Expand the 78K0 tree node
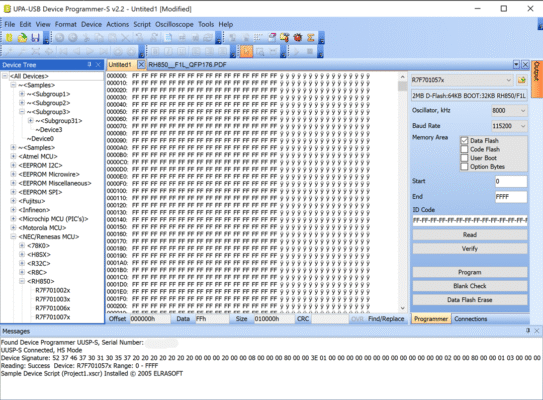Image resolution: width=543 pixels, height=400 pixels. 21,246
